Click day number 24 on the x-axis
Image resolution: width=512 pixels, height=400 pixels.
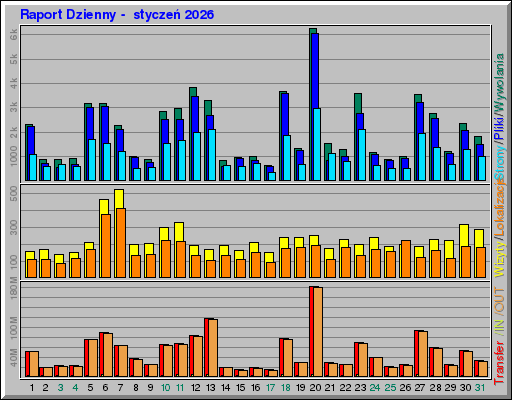(375, 388)
